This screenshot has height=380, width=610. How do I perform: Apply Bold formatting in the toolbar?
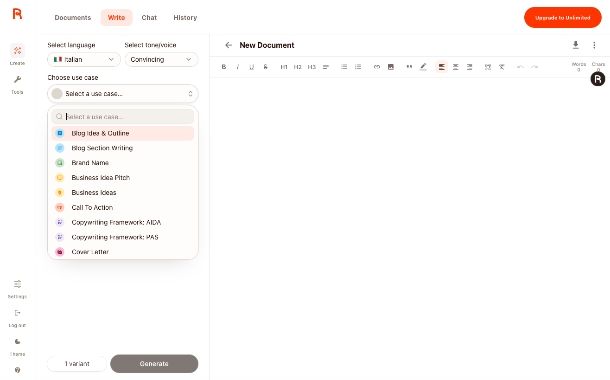click(x=224, y=67)
